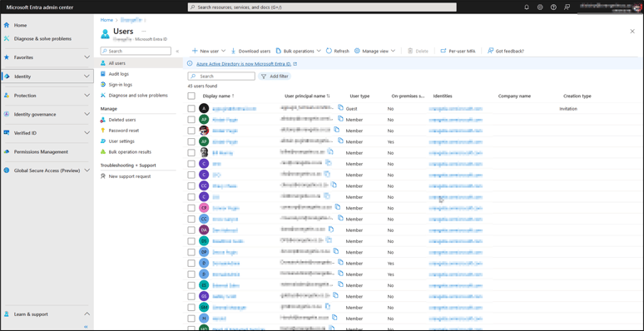Screen dimensions: 644x331
Task: Click the Creation type column header
Action: 577,96
